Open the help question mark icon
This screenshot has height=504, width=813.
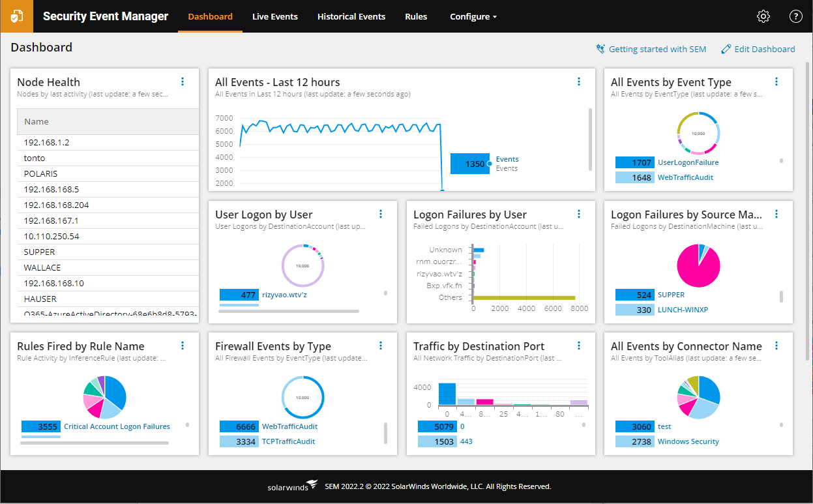(795, 17)
